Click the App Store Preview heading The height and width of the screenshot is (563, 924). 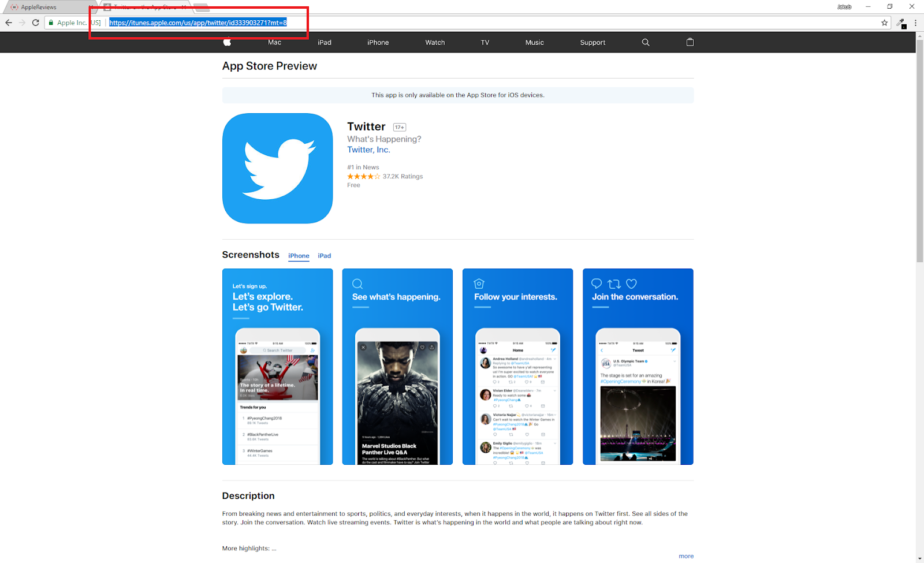point(270,66)
